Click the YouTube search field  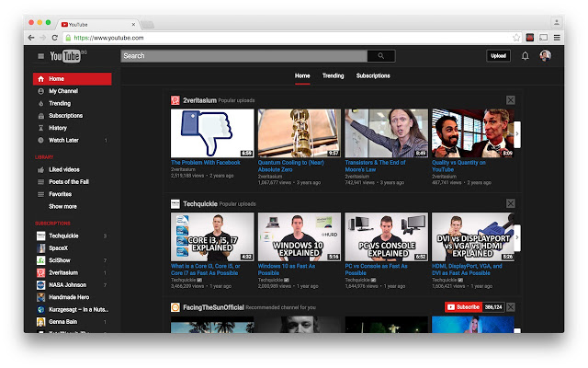pos(244,56)
